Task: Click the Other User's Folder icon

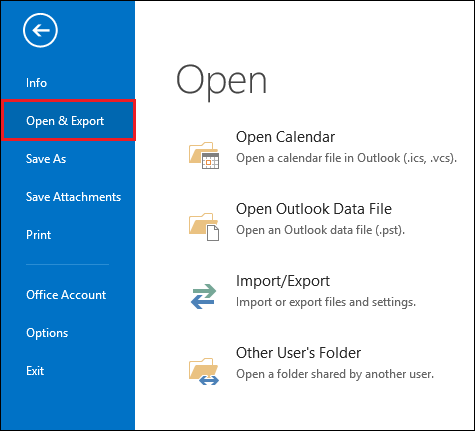Action: tap(204, 371)
